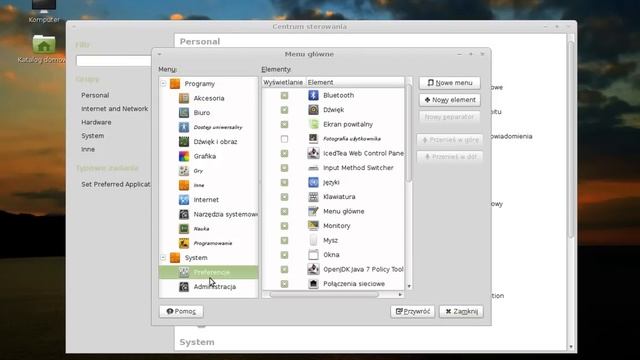Click the Nowe menu button
Screen dimensions: 640x360
(x=450, y=83)
